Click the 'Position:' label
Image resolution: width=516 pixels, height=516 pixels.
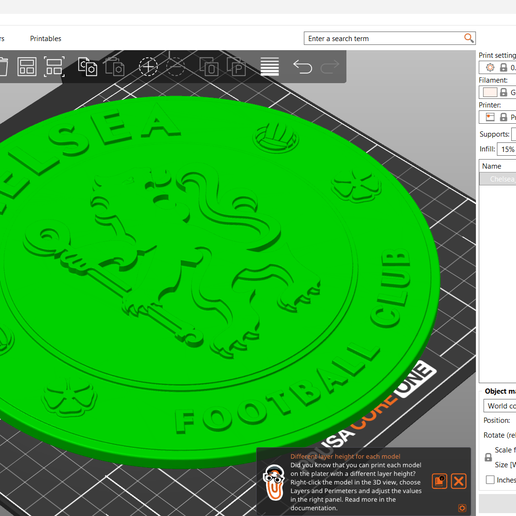[497, 420]
